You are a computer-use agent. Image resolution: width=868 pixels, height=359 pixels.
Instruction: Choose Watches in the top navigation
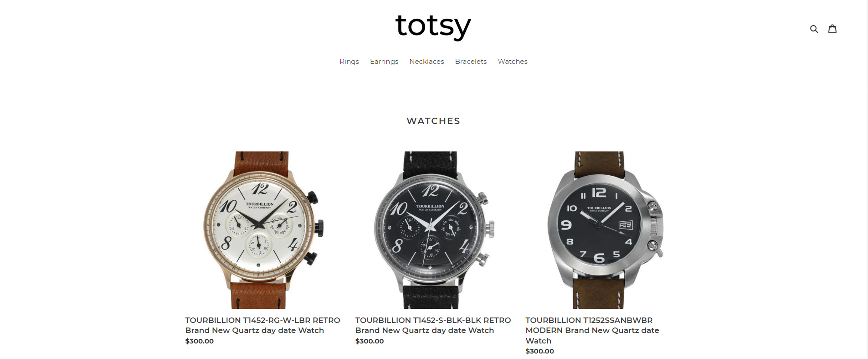click(x=513, y=62)
